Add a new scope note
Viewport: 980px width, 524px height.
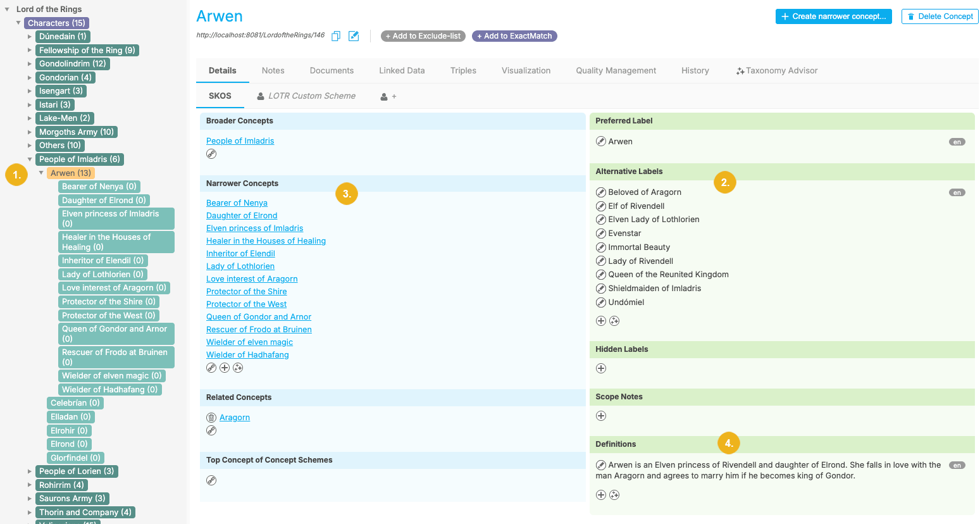pos(601,416)
